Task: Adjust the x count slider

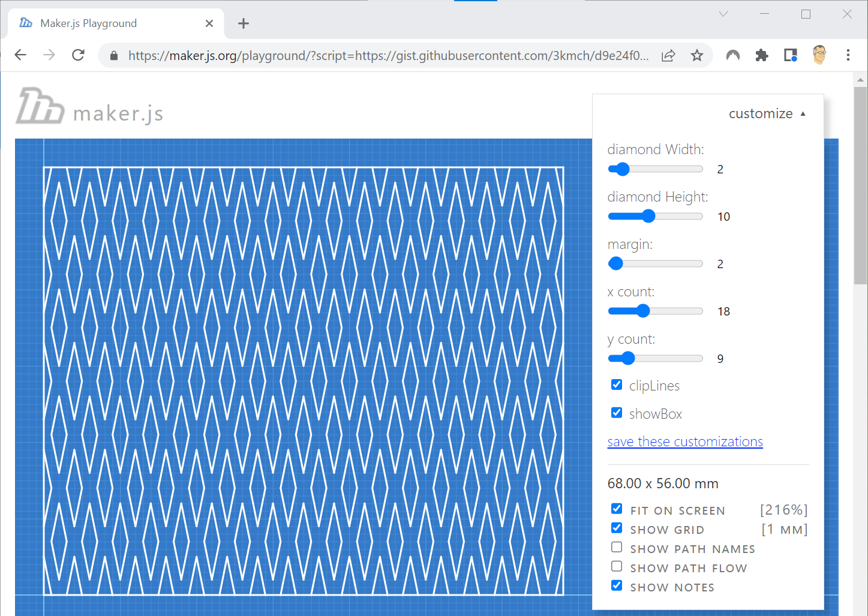Action: (655, 311)
